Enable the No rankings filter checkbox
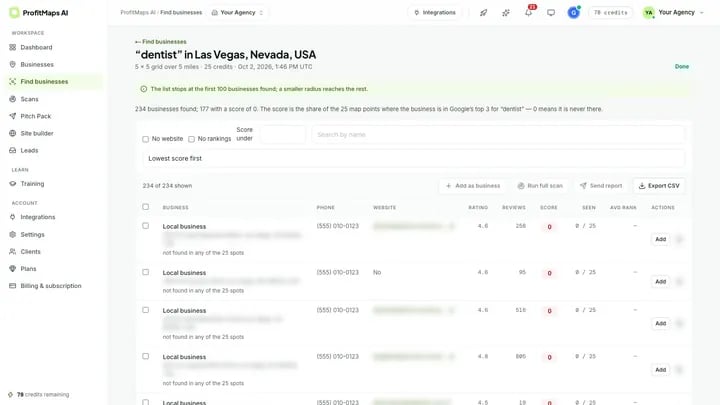This screenshot has width=720, height=405. [x=191, y=139]
